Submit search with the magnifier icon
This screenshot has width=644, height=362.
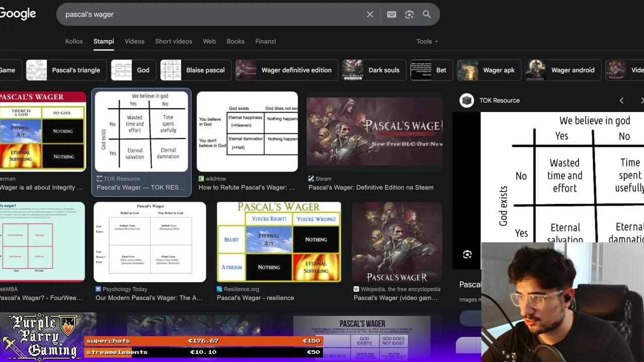coord(427,15)
